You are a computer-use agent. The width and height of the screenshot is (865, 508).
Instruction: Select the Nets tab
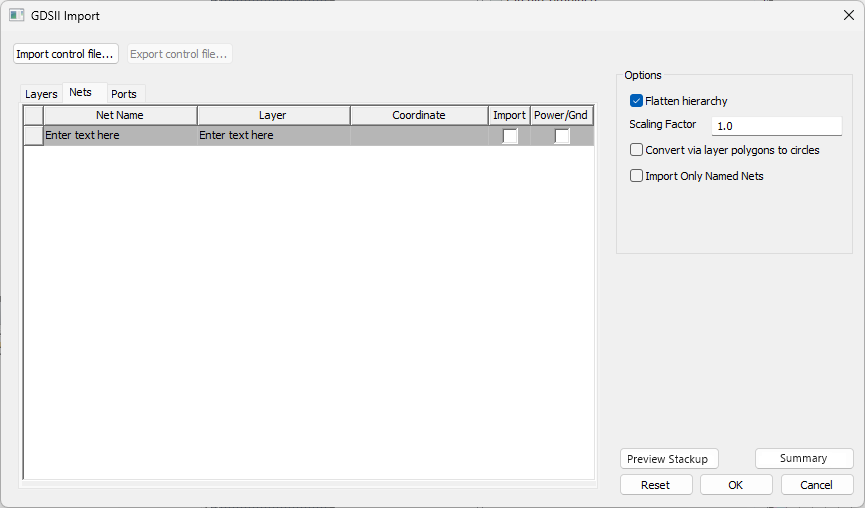coord(81,92)
